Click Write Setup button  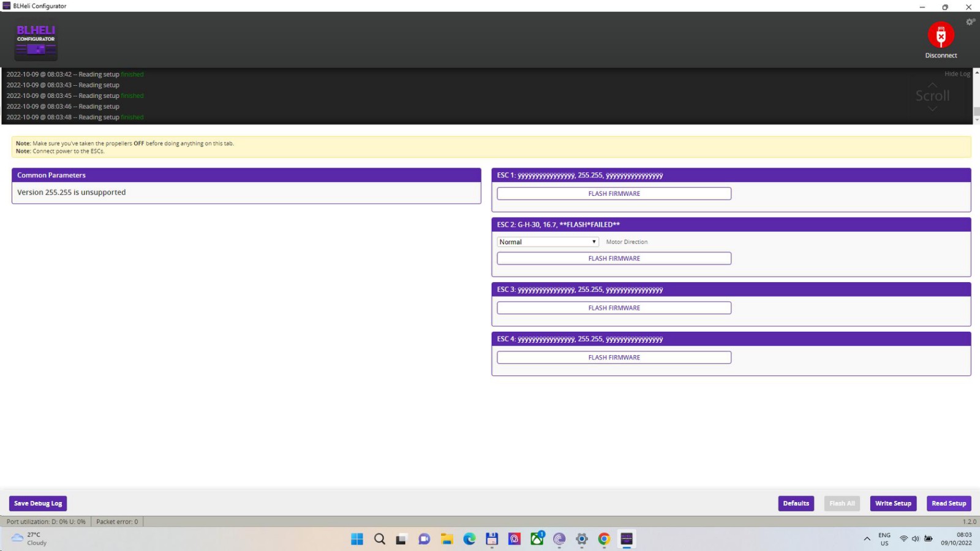tap(893, 503)
